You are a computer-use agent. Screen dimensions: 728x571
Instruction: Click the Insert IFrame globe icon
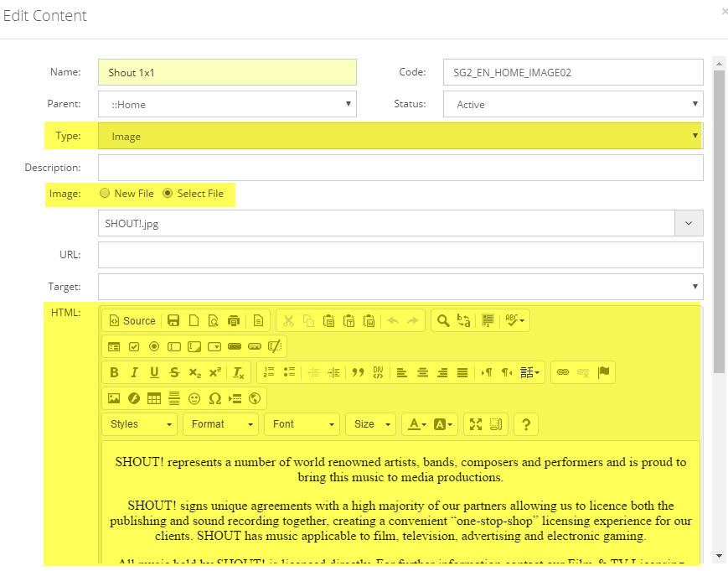(255, 398)
